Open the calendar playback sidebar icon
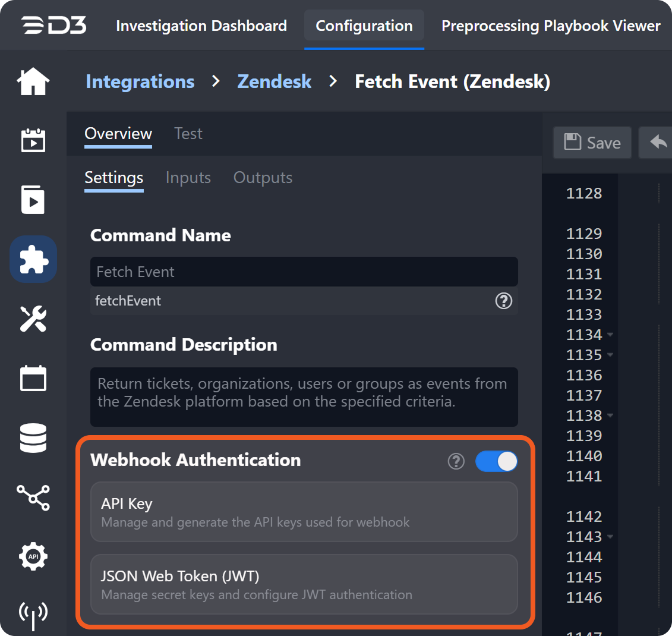Image resolution: width=672 pixels, height=636 pixels. [x=33, y=140]
